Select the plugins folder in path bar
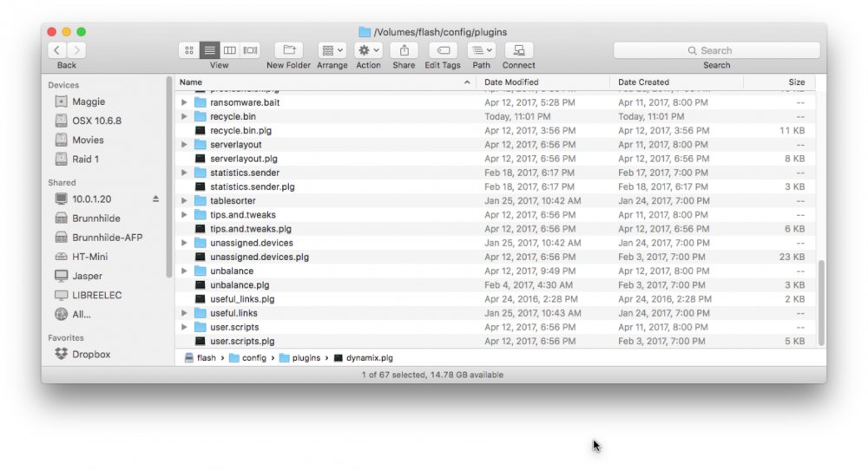The image size is (868, 470). [x=299, y=358]
